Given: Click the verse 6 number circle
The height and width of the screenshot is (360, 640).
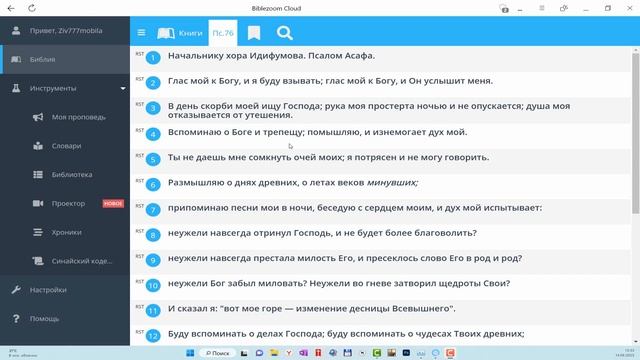Looking at the screenshot, I should 153,185.
